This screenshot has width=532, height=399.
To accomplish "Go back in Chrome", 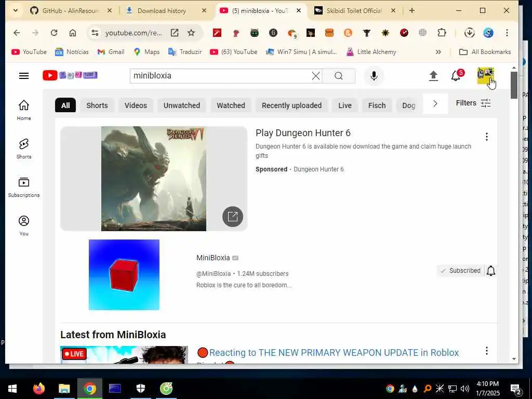I will pyautogui.click(x=17, y=33).
